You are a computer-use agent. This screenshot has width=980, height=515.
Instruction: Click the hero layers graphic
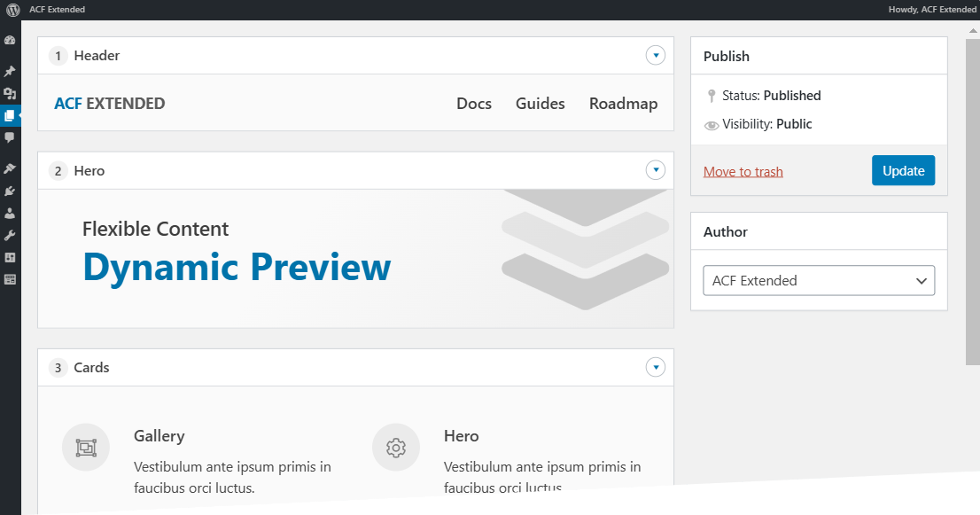pos(585,249)
